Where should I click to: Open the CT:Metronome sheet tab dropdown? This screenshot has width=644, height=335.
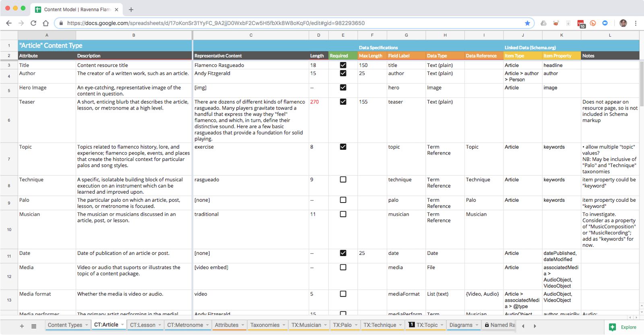[x=207, y=325]
